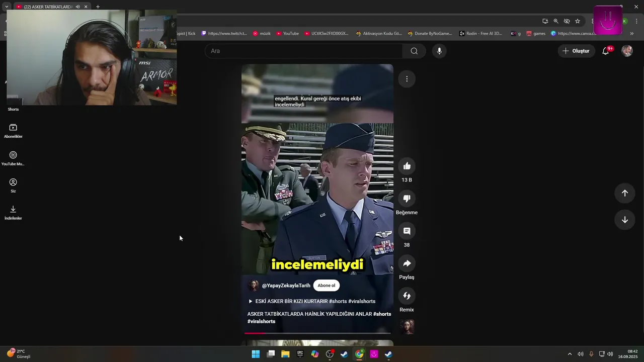This screenshot has height=362, width=644.
Task: Focus the Ara search field
Action: pos(303,51)
